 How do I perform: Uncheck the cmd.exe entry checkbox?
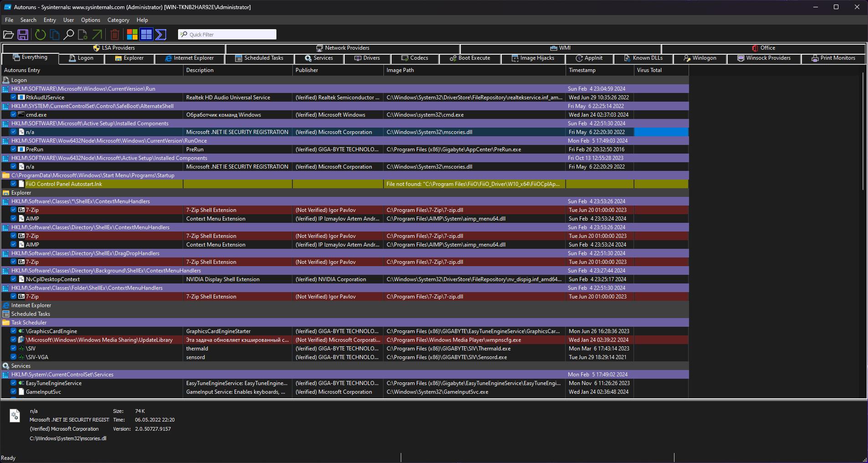tap(14, 115)
